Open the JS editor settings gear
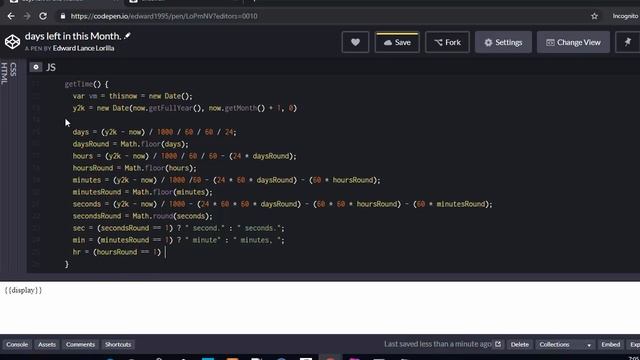Image resolution: width=640 pixels, height=360 pixels. tap(36, 67)
